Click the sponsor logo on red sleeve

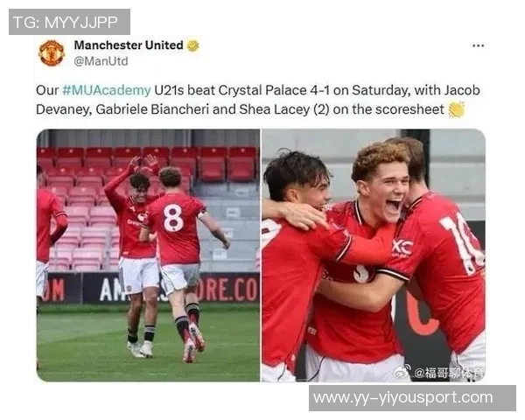coord(402,248)
